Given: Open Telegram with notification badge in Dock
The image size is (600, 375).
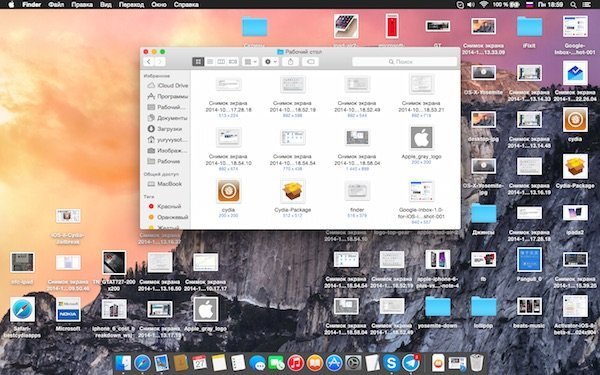Looking at the screenshot, I should 411,363.
